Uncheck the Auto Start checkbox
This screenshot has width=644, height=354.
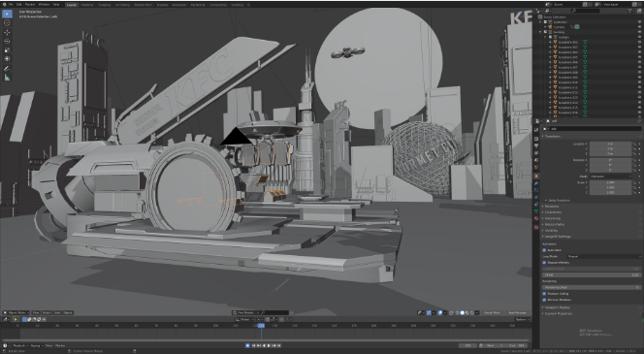click(544, 250)
